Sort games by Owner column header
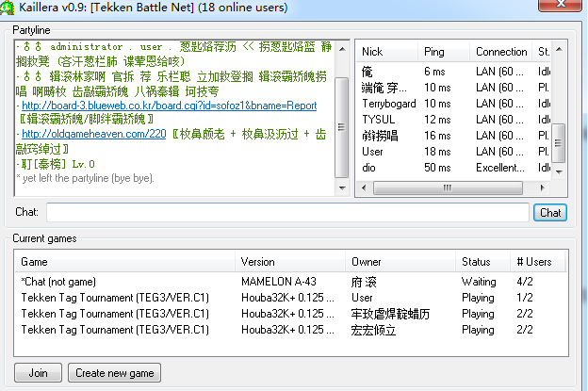The image size is (588, 391). point(400,262)
